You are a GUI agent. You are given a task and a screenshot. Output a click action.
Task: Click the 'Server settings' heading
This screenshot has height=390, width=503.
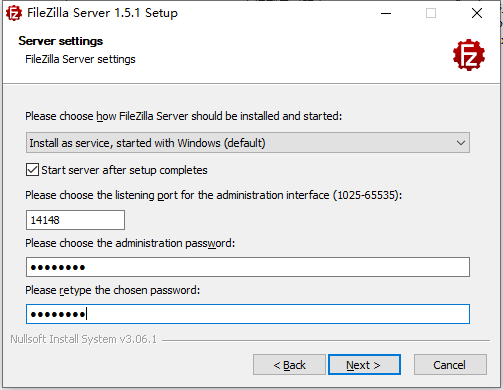click(x=61, y=41)
